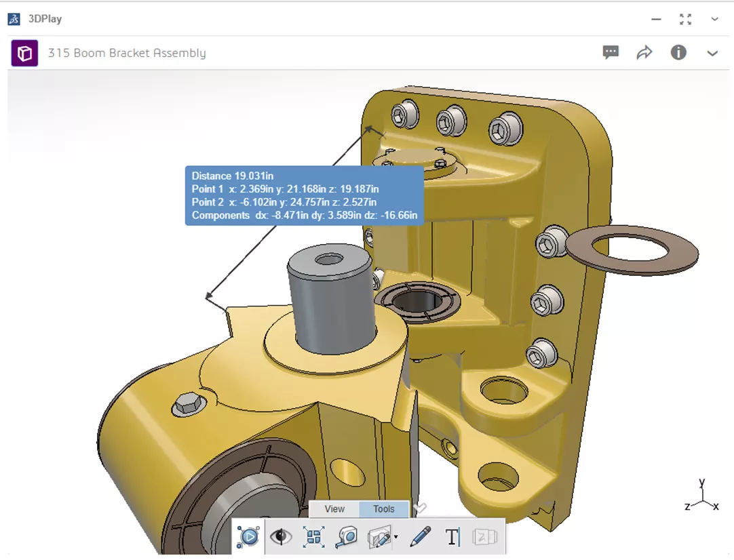The image size is (734, 560).
Task: Open the assembly title bar chevron
Action: (712, 53)
